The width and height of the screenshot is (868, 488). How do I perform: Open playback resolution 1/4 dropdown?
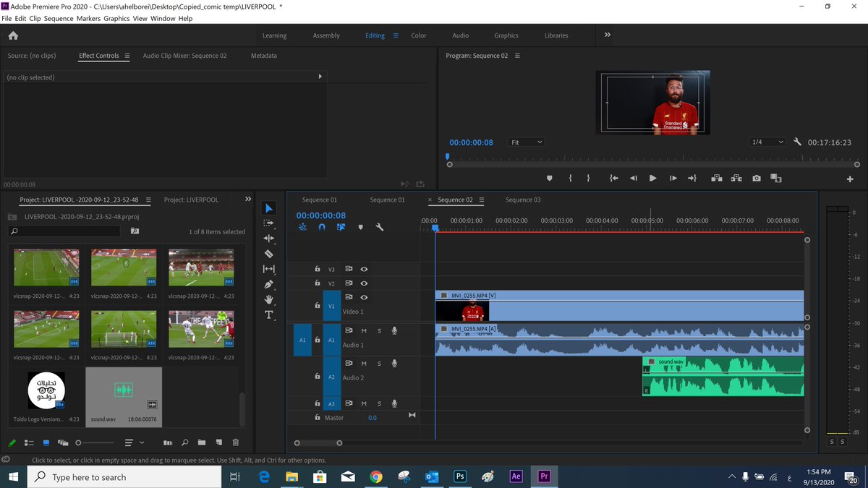(x=767, y=142)
